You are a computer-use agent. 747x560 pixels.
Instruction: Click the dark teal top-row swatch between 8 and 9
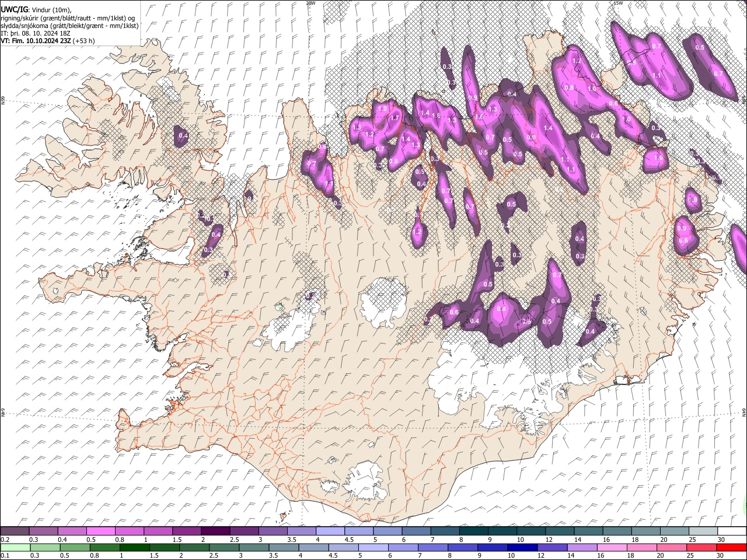(473, 531)
